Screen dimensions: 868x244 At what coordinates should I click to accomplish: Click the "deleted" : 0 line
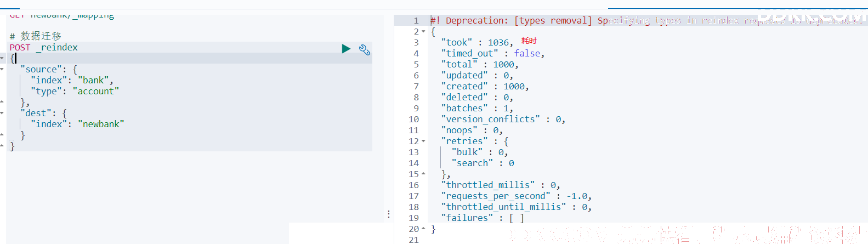pyautogui.click(x=477, y=97)
